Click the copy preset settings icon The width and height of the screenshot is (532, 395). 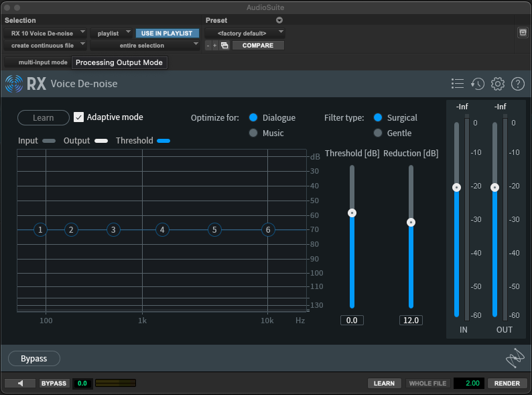224,45
